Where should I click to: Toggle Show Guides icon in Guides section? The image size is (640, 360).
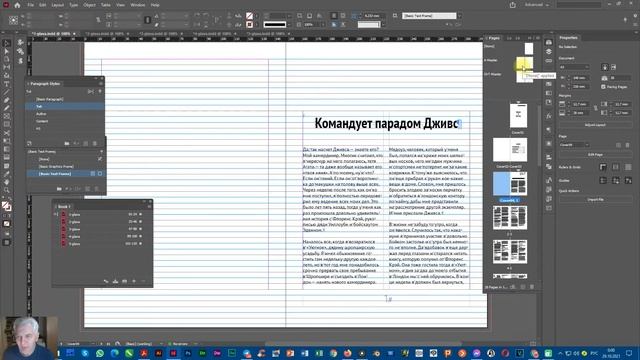603,180
